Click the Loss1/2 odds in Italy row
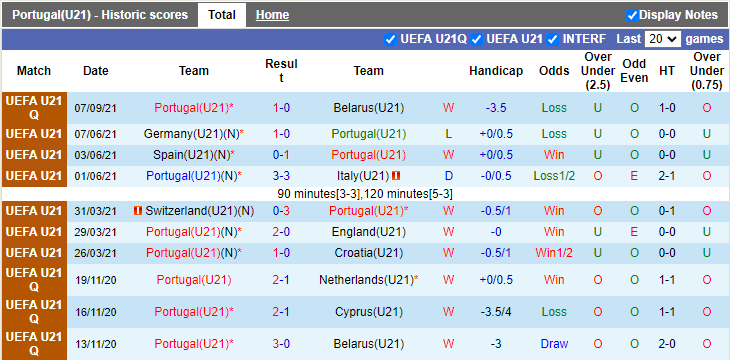730x360 pixels. [x=554, y=176]
